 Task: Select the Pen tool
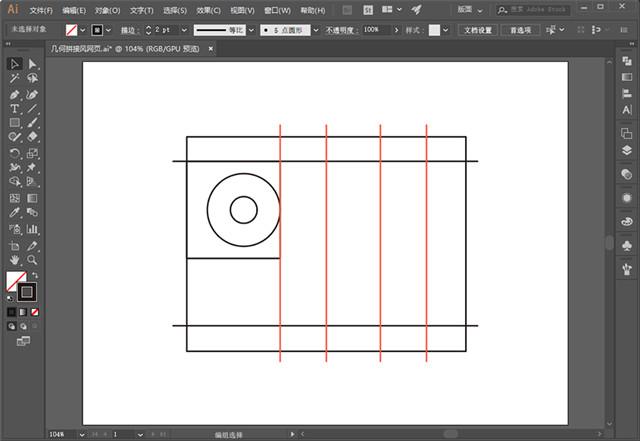(15, 94)
